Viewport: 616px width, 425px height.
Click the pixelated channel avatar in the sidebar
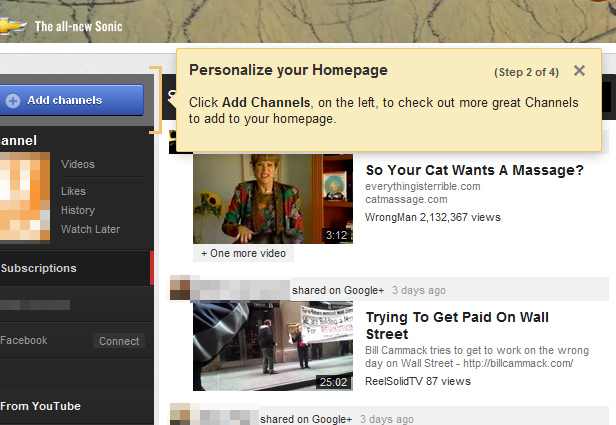coord(25,196)
